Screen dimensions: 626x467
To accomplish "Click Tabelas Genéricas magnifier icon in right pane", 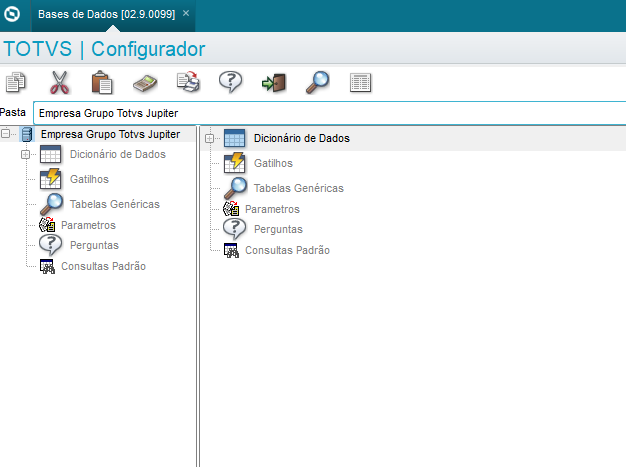I will (236, 188).
